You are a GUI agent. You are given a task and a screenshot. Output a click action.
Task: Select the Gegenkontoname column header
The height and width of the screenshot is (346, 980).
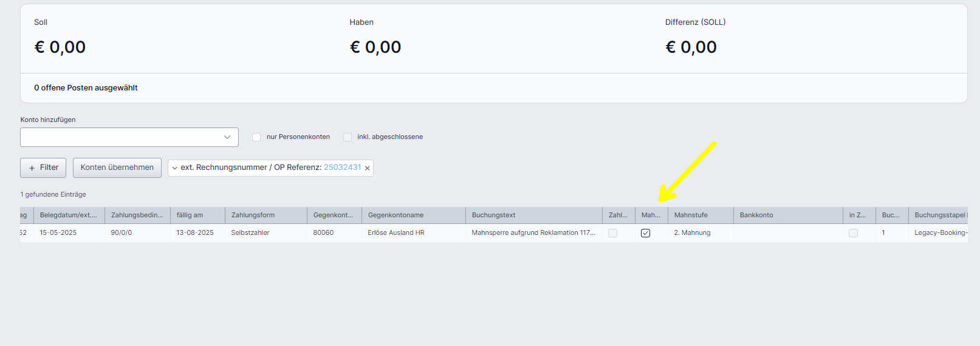(x=396, y=215)
